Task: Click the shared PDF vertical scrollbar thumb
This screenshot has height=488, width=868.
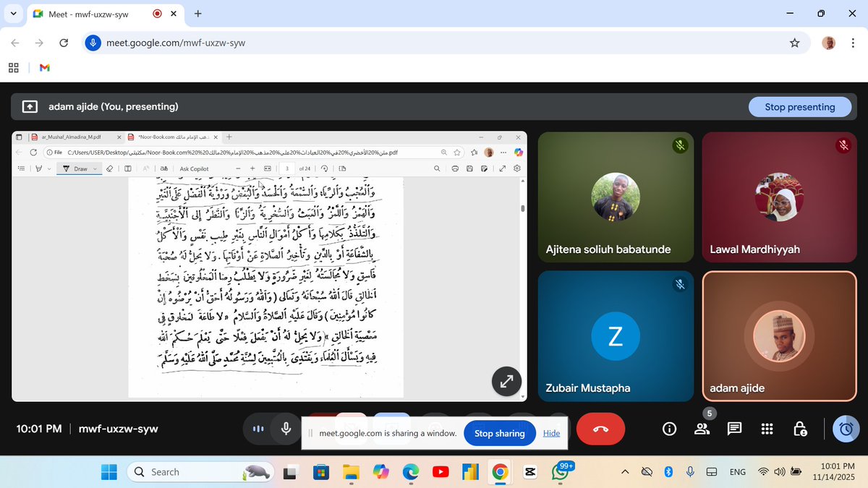Action: (523, 208)
